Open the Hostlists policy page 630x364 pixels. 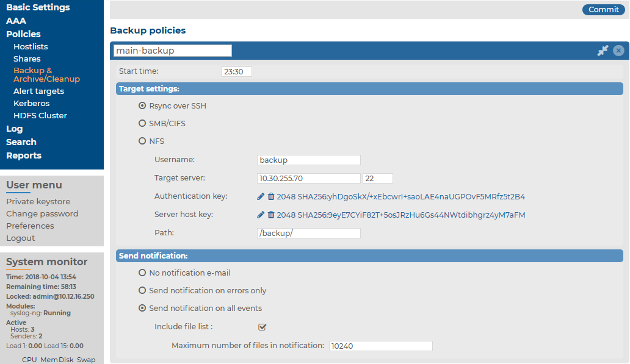coord(31,46)
